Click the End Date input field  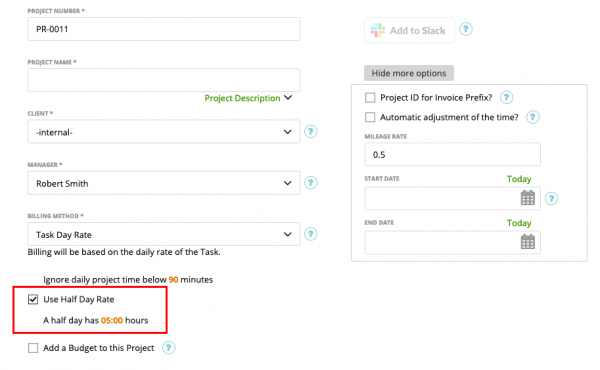452,243
